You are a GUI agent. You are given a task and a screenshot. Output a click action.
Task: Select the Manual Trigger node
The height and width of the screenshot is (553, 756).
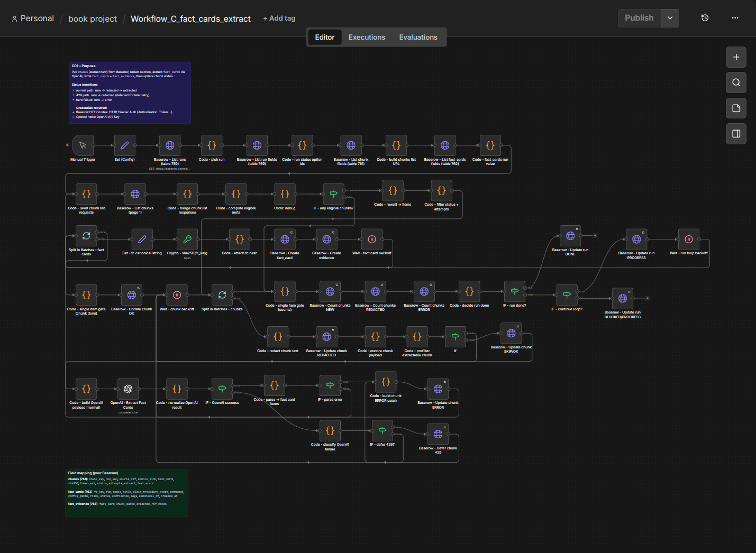tap(83, 145)
